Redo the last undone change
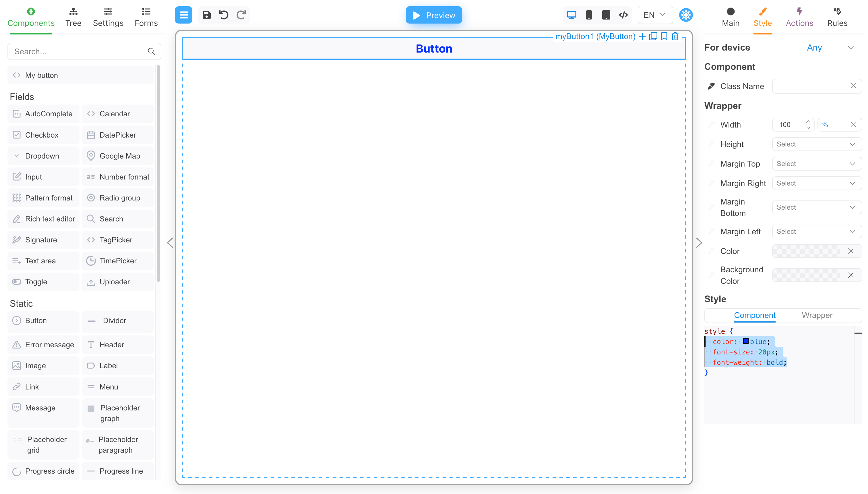This screenshot has width=868, height=494. 241,15
